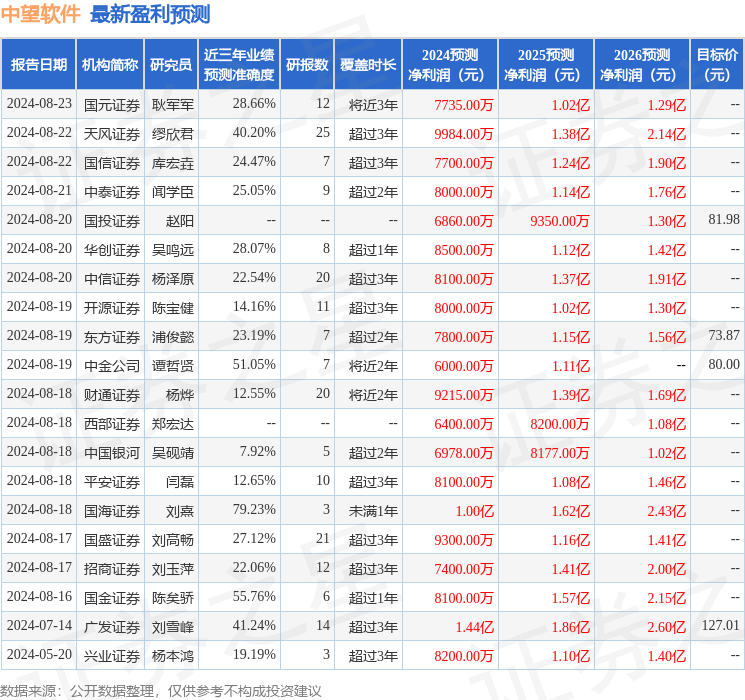This screenshot has height=700, width=745.
Task: Click the 平安证券 institution cell
Action: pyautogui.click(x=112, y=482)
